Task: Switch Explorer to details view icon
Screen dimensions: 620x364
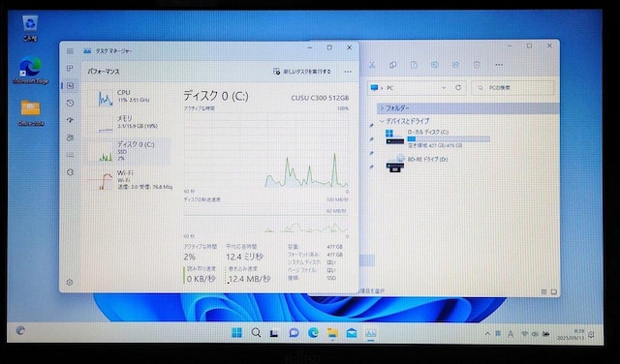Action: click(544, 292)
